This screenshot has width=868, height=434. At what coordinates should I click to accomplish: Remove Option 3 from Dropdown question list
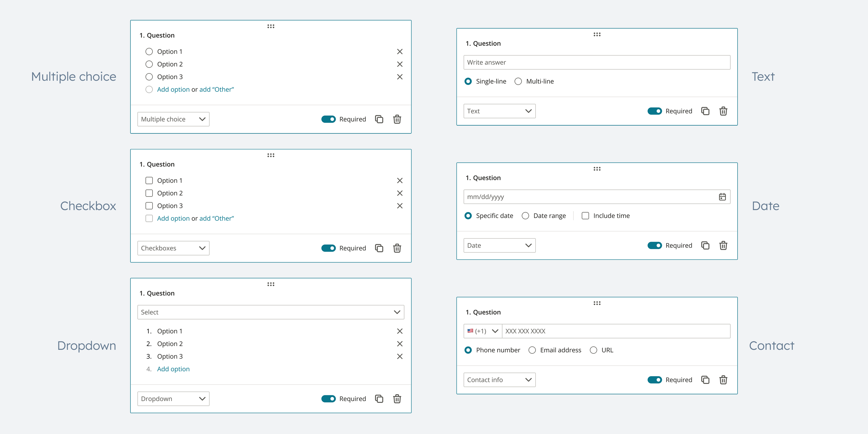point(400,356)
